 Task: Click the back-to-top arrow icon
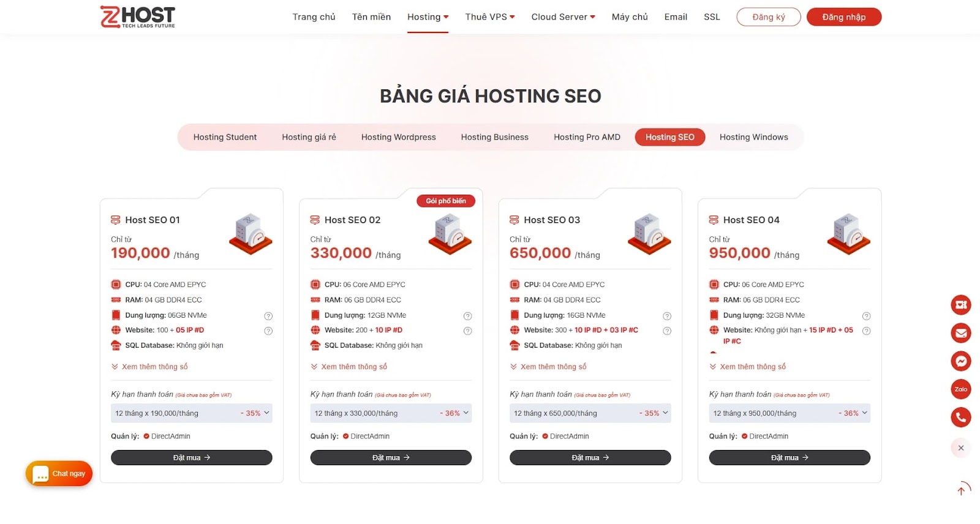[x=962, y=489]
